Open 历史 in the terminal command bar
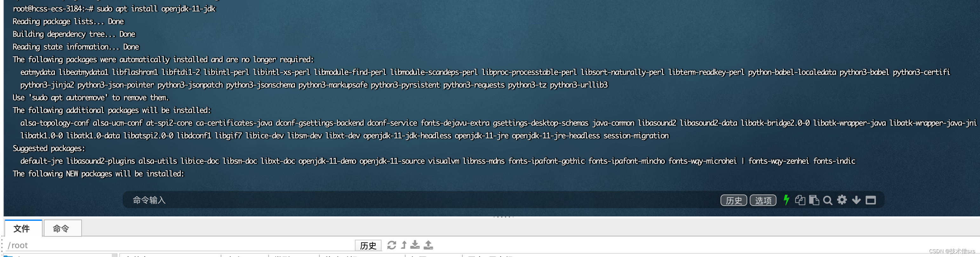Screen dimensions: 980x257 click(x=734, y=200)
